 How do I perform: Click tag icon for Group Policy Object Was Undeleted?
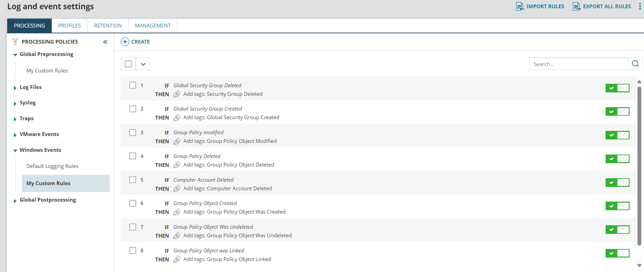(x=177, y=236)
